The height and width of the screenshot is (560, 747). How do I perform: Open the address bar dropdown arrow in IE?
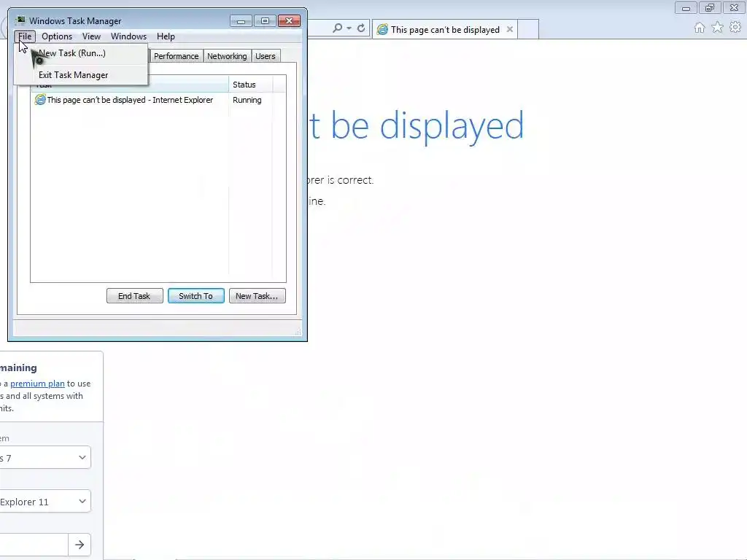(x=349, y=28)
